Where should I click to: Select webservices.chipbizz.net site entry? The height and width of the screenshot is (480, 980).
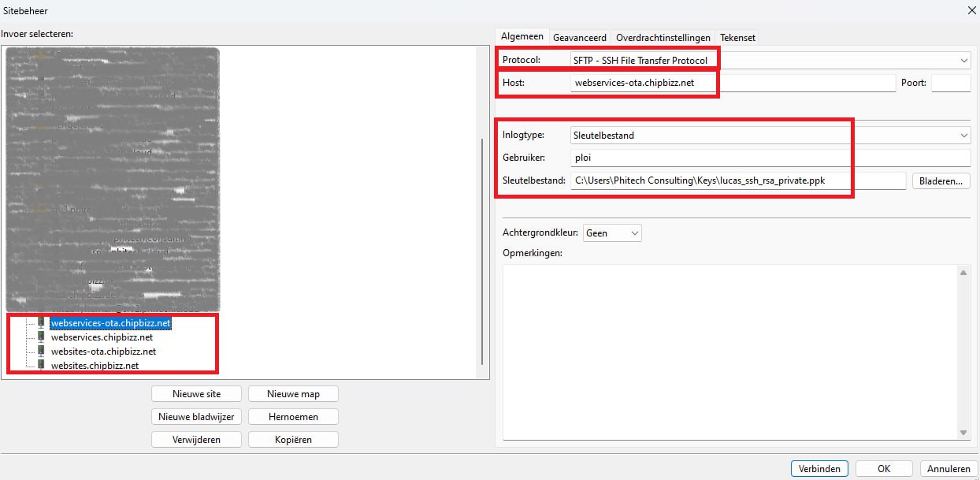tap(102, 337)
